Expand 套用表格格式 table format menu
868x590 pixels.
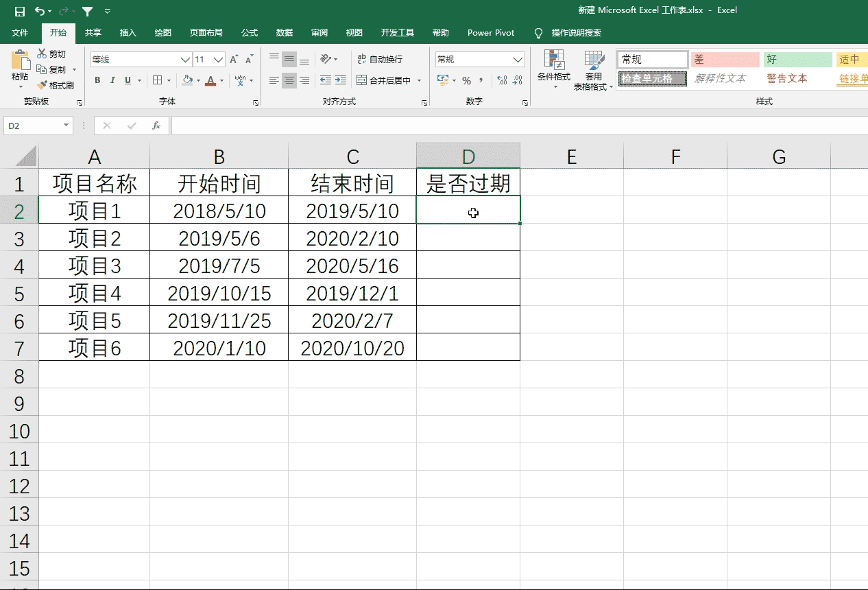593,69
